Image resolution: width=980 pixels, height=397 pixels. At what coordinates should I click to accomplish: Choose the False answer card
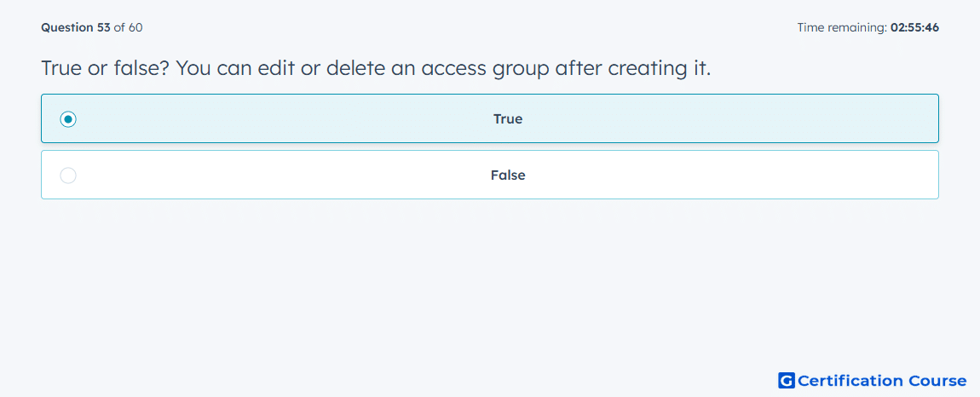tap(490, 175)
